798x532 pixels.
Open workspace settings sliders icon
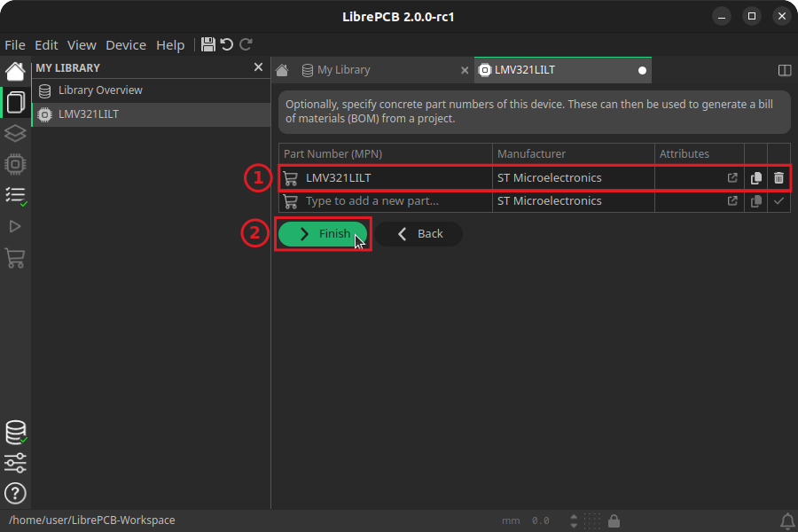15,463
